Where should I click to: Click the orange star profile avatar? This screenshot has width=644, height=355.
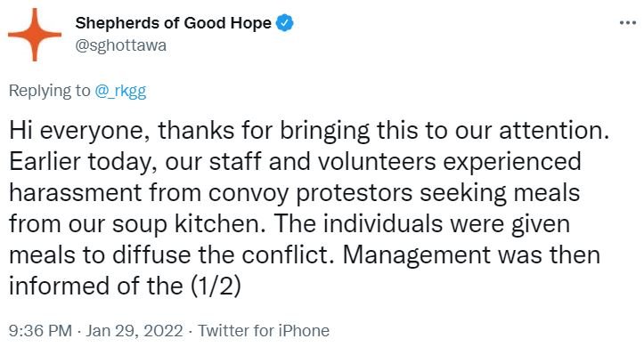[35, 35]
